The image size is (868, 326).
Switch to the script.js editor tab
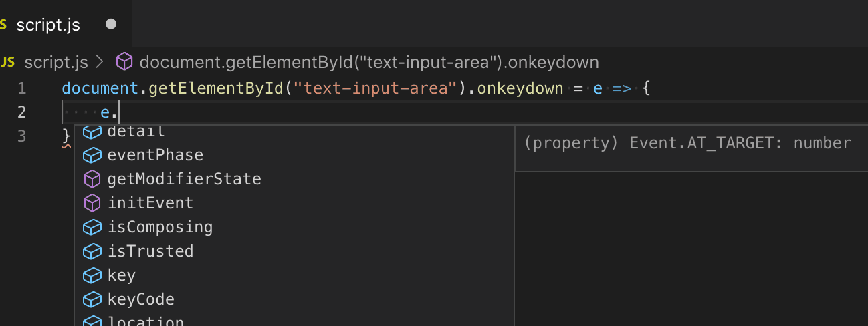point(48,25)
